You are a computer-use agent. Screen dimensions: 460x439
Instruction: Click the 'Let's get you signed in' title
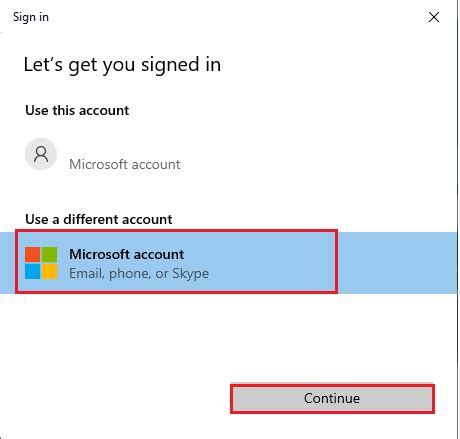[122, 65]
